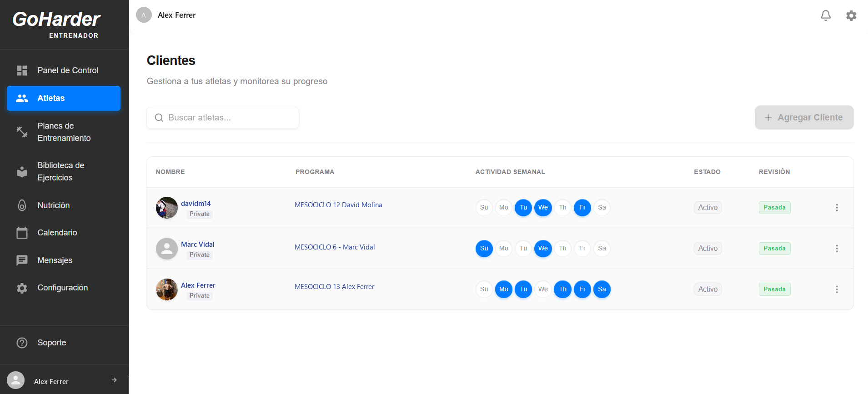The width and height of the screenshot is (868, 394).
Task: Click the Agregar Cliente button
Action: pos(804,118)
